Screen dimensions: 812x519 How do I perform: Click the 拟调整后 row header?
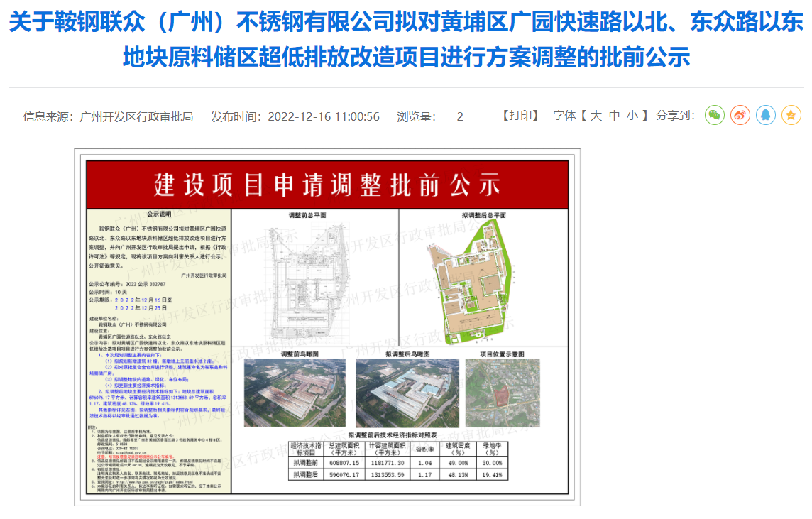pyautogui.click(x=306, y=475)
